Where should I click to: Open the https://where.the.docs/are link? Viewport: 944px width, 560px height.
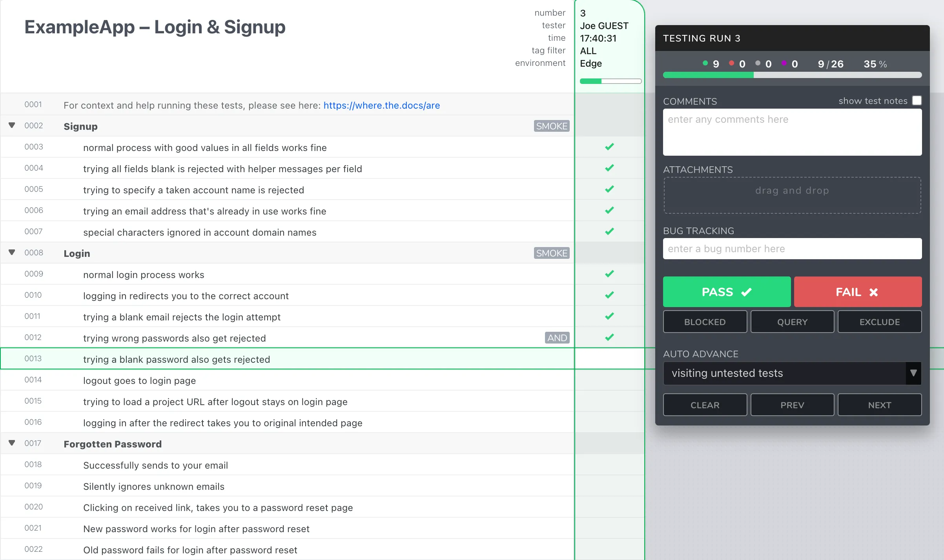click(x=381, y=105)
